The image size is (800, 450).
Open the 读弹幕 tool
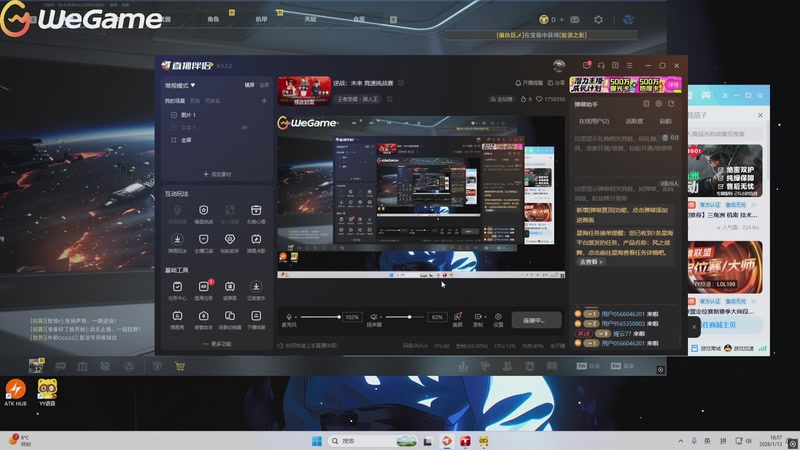click(x=230, y=290)
